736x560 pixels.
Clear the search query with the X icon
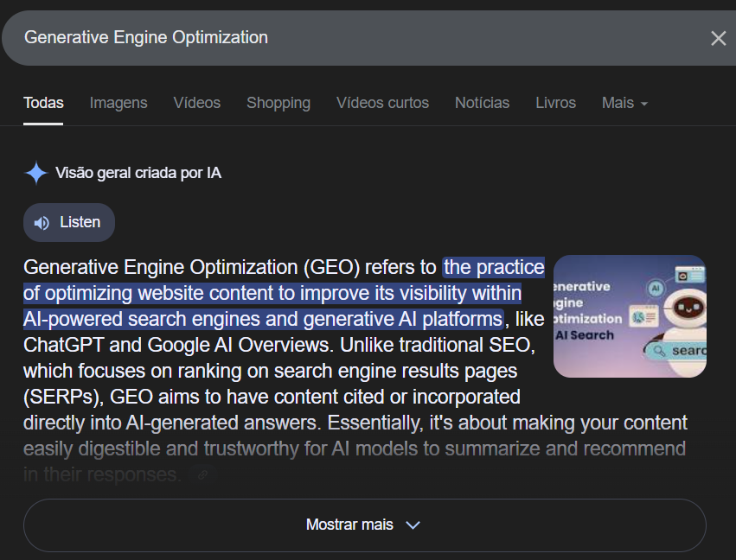718,38
